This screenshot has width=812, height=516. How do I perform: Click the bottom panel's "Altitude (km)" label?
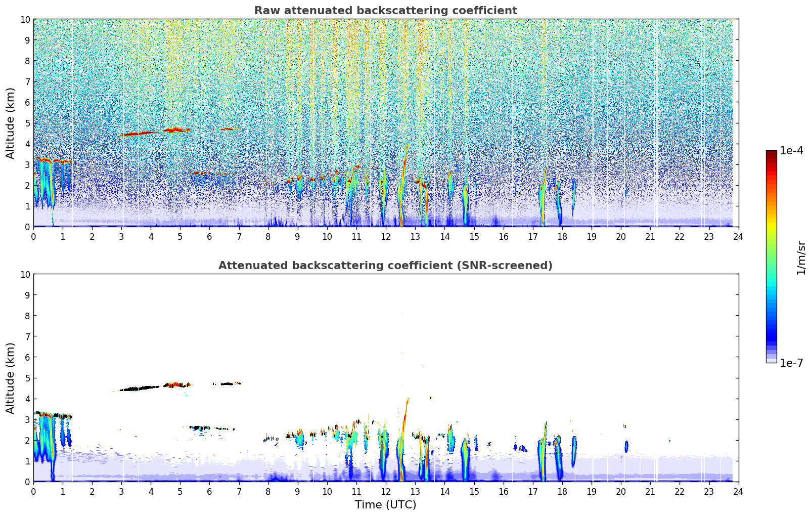[11, 378]
